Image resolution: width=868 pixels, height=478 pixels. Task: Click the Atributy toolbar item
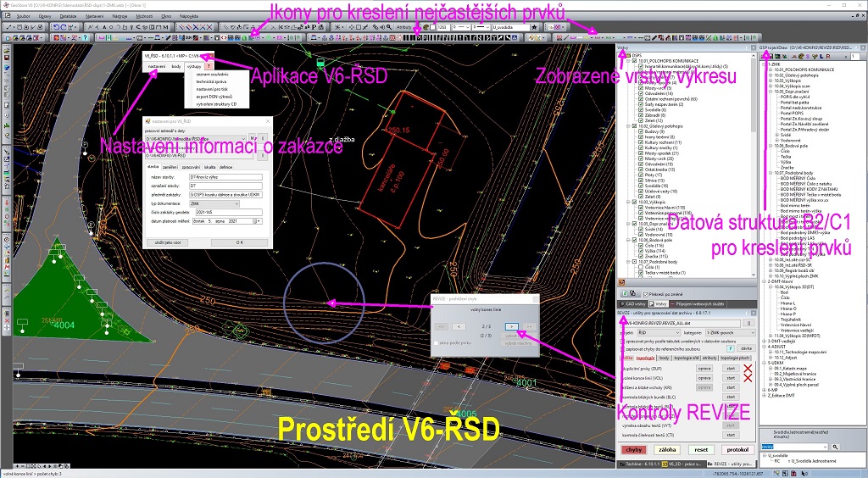pyautogui.click(x=404, y=27)
